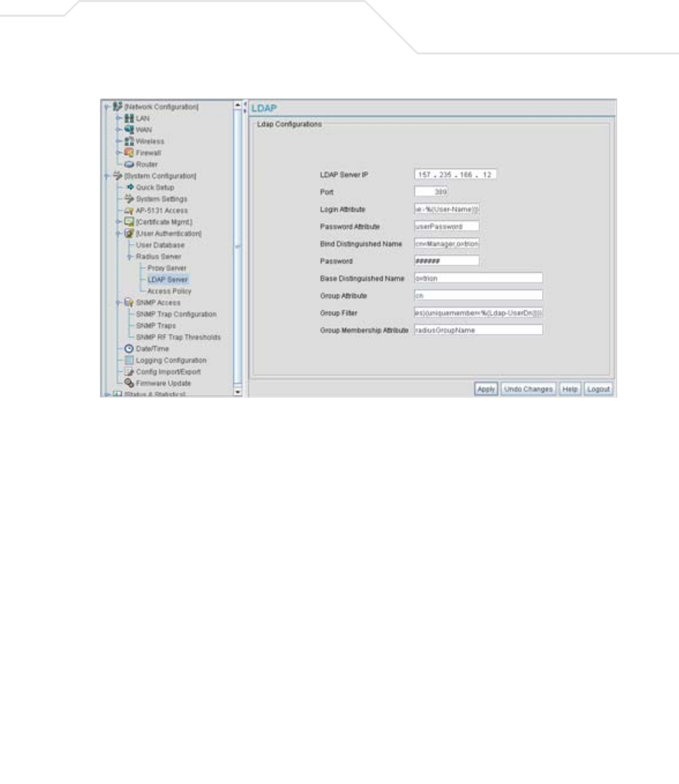The image size is (679, 784).
Task: Click the Port input field
Action: [x=431, y=191]
